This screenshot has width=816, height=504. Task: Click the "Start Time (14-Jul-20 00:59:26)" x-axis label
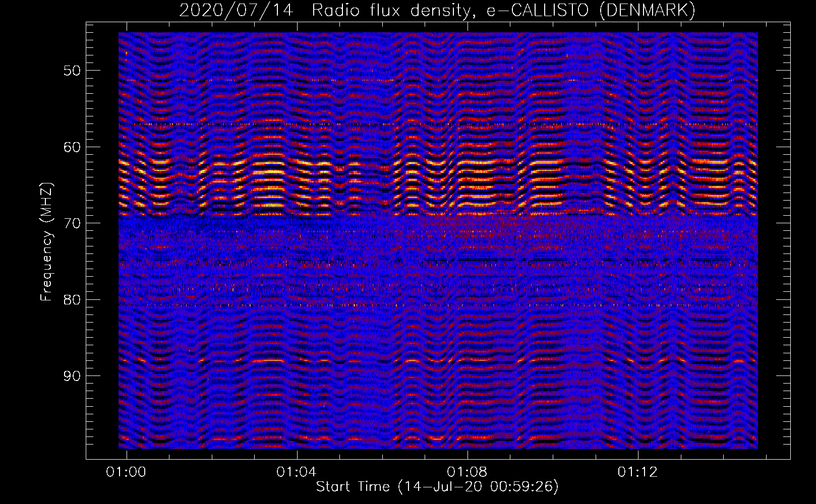(437, 487)
